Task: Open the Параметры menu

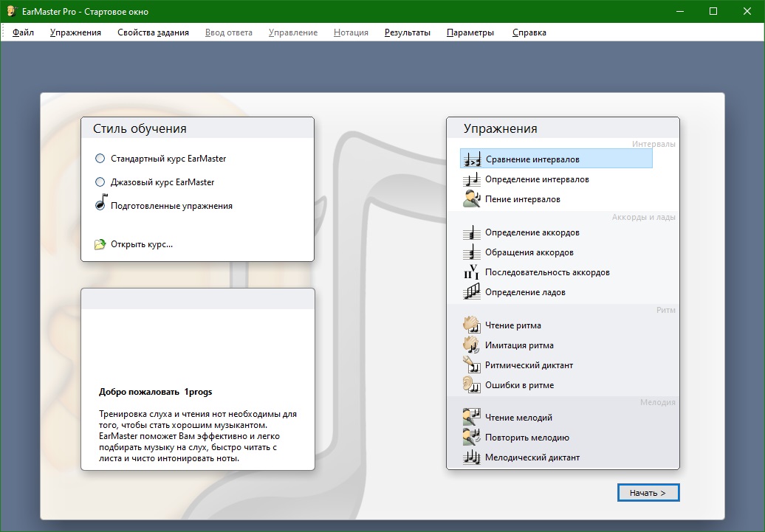Action: click(470, 32)
